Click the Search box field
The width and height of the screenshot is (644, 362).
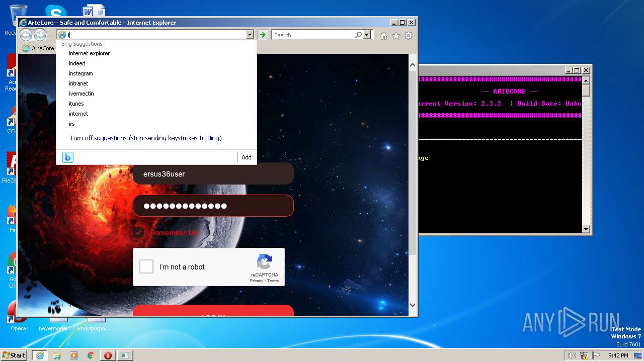pos(313,35)
